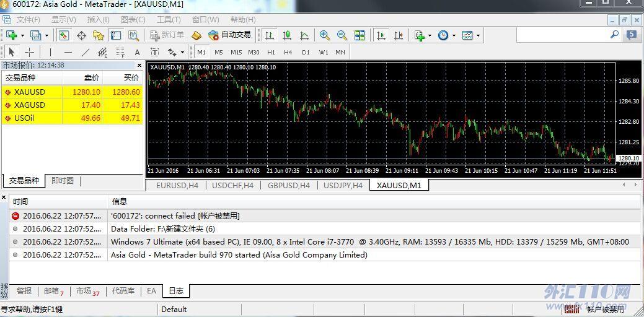Click the Periods clock icon

pyautogui.click(x=443, y=35)
